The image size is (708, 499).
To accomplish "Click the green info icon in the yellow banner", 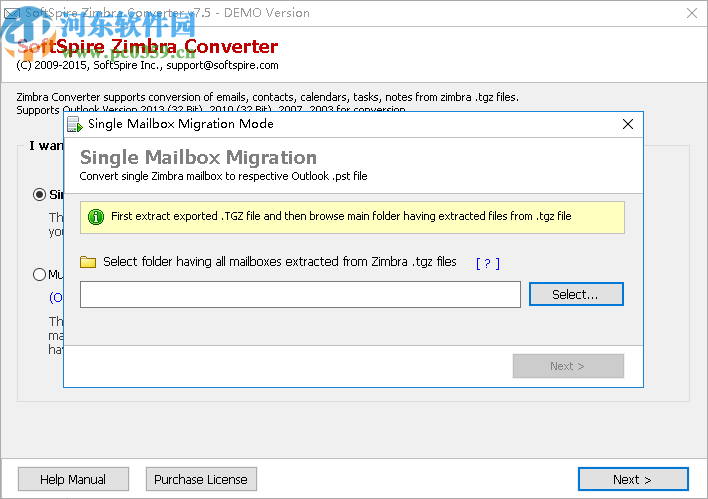I will [x=96, y=217].
